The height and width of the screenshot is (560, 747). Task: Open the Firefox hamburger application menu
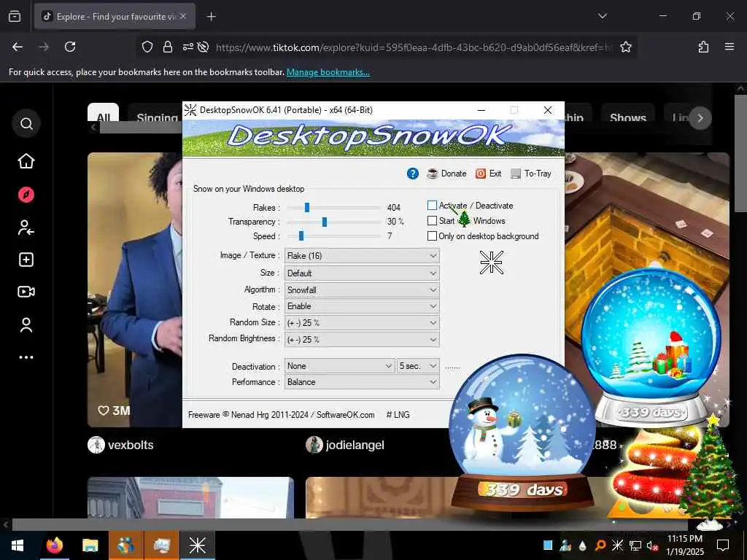pyautogui.click(x=729, y=47)
